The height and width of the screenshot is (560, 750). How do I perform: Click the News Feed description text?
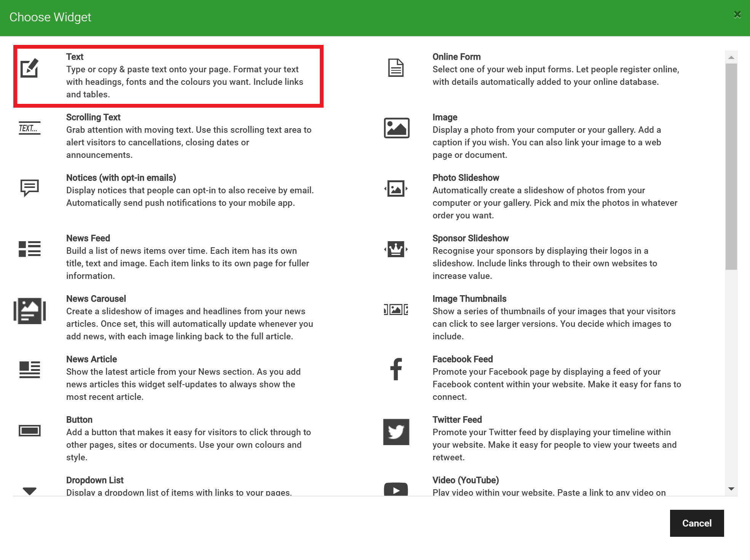(188, 263)
